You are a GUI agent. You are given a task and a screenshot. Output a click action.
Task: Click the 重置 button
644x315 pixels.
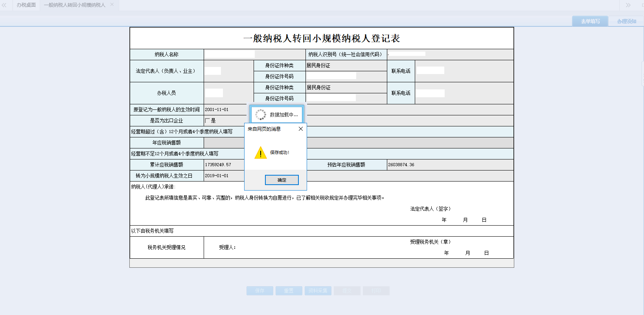[x=289, y=291]
